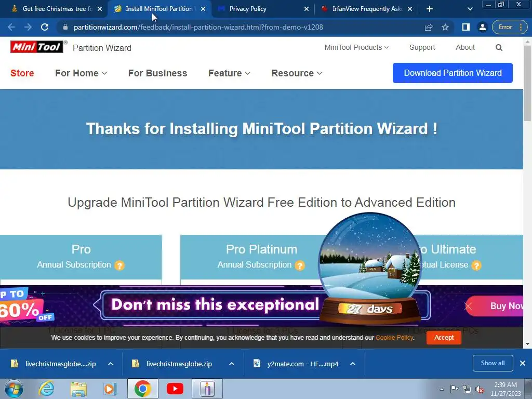Click the Chrome taskbar icon
The image size is (532, 399).
click(x=142, y=389)
